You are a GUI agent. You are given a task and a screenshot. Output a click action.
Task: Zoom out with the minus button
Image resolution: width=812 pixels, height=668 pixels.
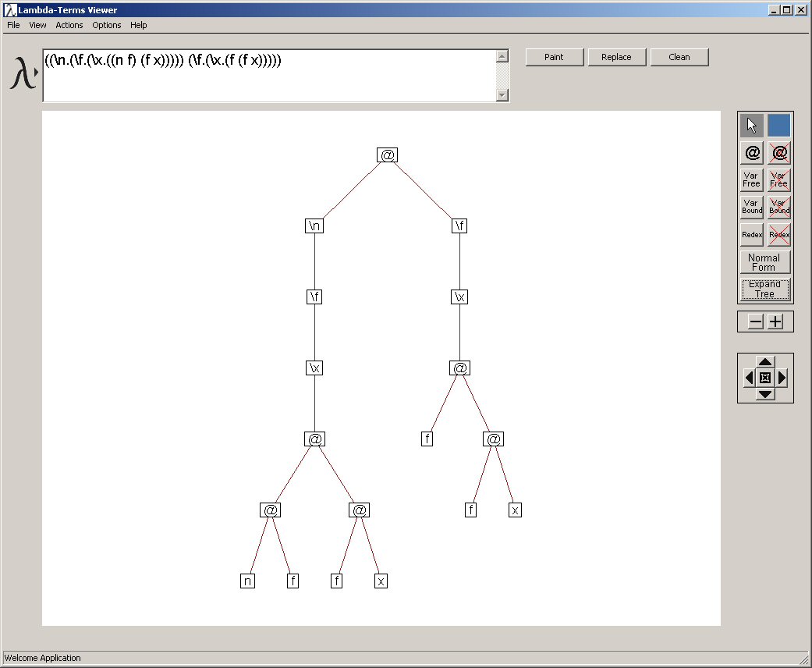(x=756, y=322)
